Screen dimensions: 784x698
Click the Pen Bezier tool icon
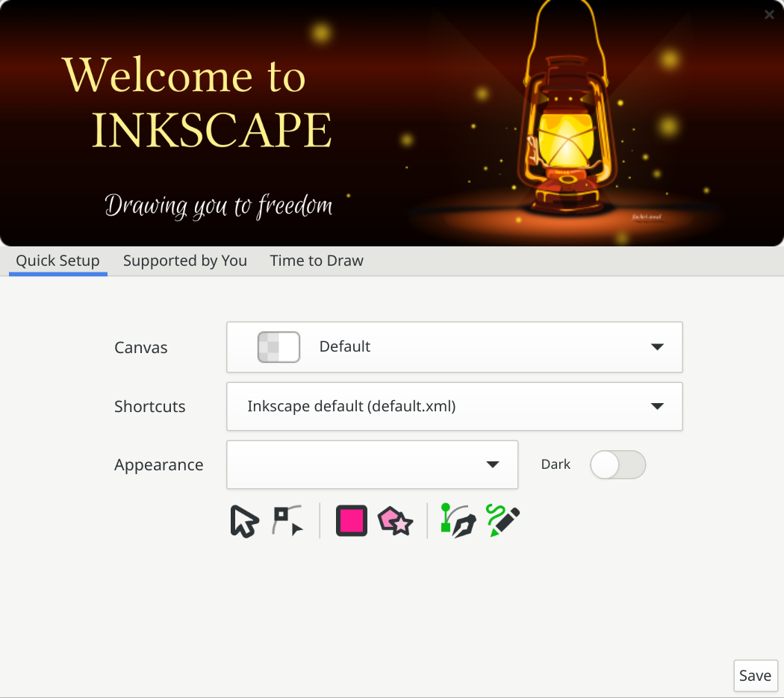click(458, 520)
